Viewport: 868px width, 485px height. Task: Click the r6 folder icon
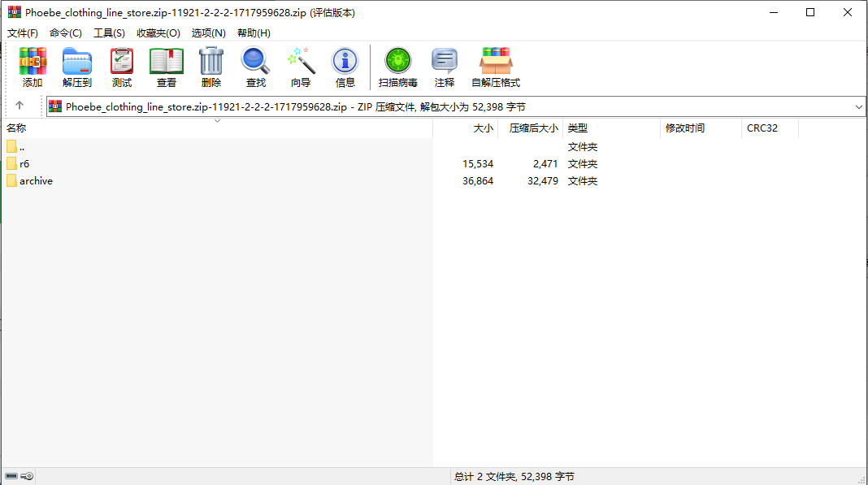coord(11,164)
